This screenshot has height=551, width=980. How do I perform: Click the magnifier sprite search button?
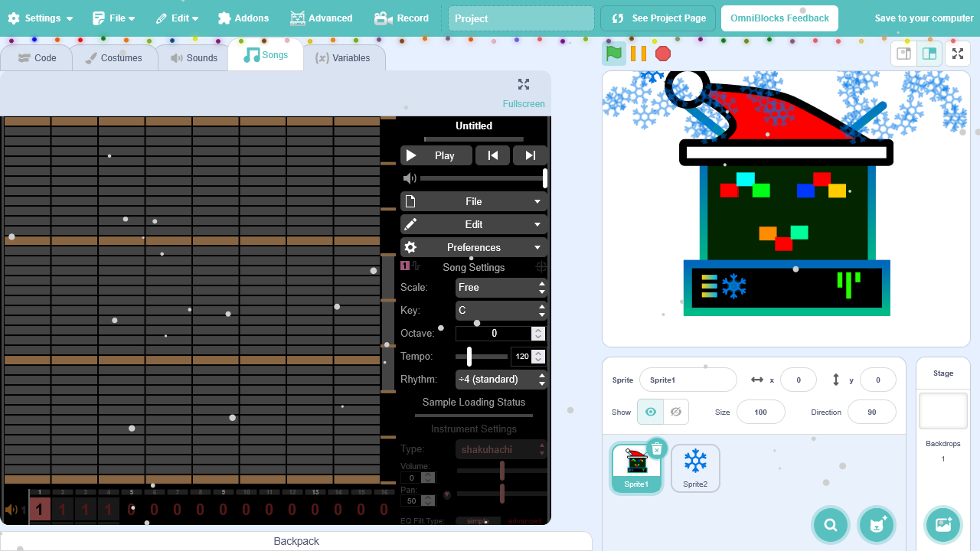(831, 525)
